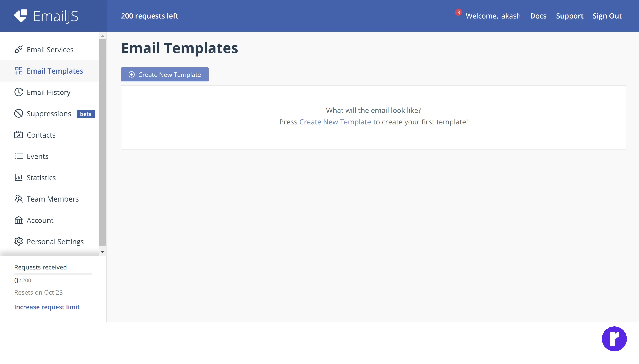The width and height of the screenshot is (639, 364).
Task: Open the purple chat widget icon
Action: click(614, 339)
